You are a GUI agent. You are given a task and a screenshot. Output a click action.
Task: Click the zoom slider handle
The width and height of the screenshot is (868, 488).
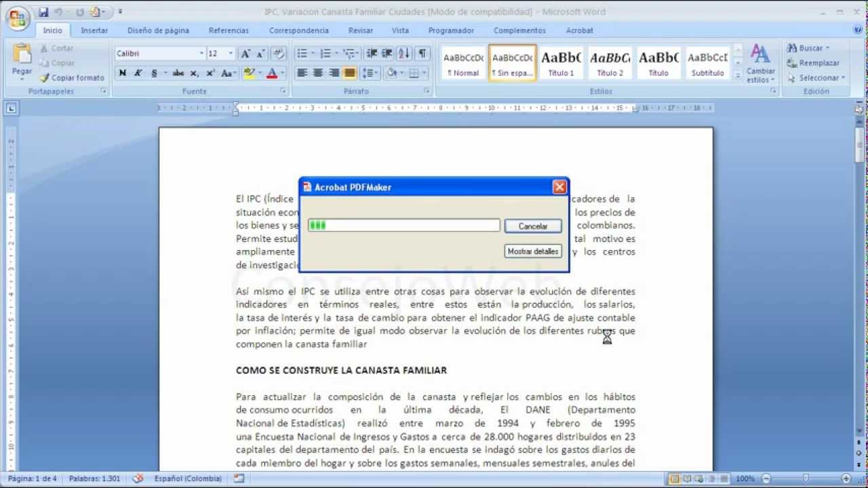[x=806, y=479]
